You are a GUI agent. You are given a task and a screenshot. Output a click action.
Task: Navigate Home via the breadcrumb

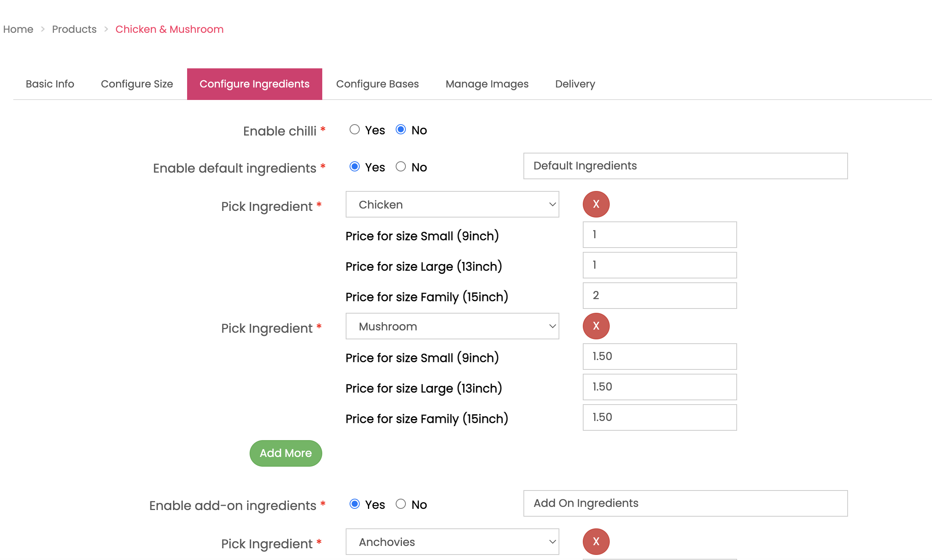tap(18, 29)
